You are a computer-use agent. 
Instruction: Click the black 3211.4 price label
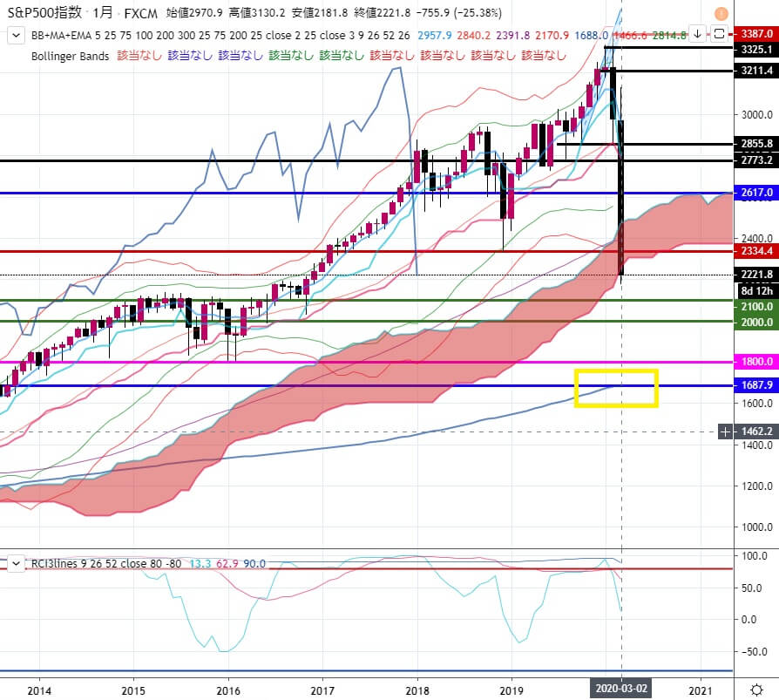pos(756,71)
